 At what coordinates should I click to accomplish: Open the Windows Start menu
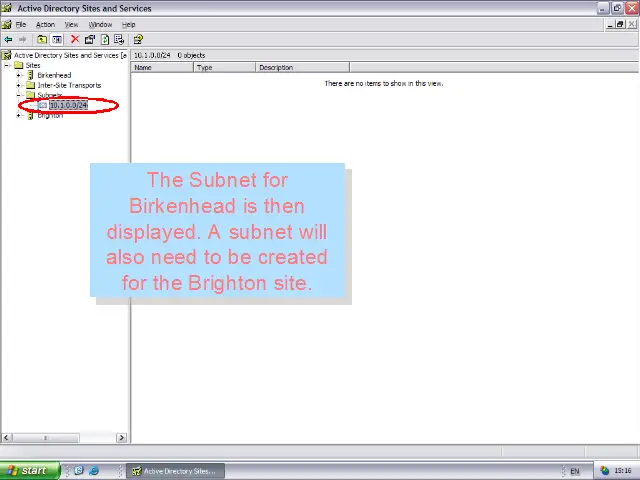coord(29,471)
